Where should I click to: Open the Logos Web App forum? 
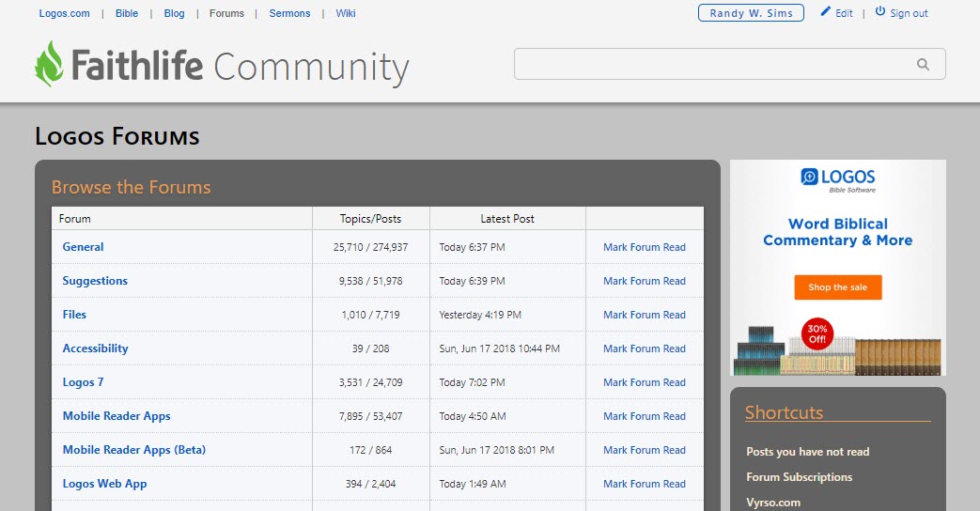tap(104, 483)
